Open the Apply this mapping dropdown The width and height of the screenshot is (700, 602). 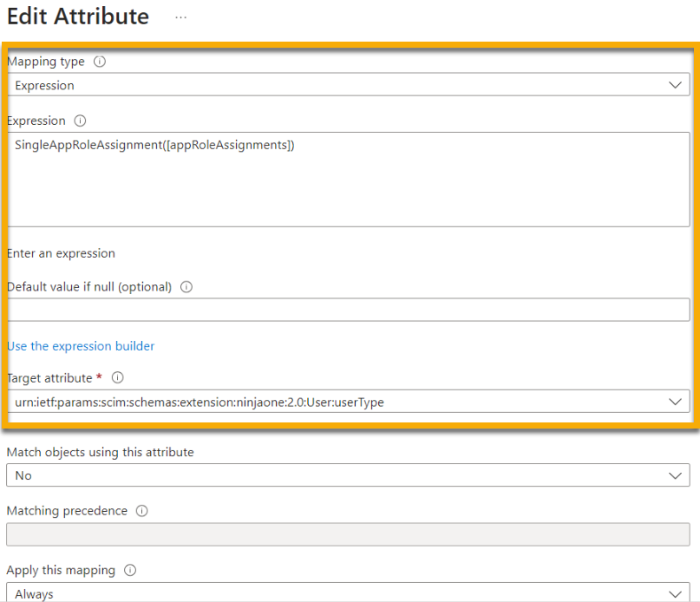(676, 593)
